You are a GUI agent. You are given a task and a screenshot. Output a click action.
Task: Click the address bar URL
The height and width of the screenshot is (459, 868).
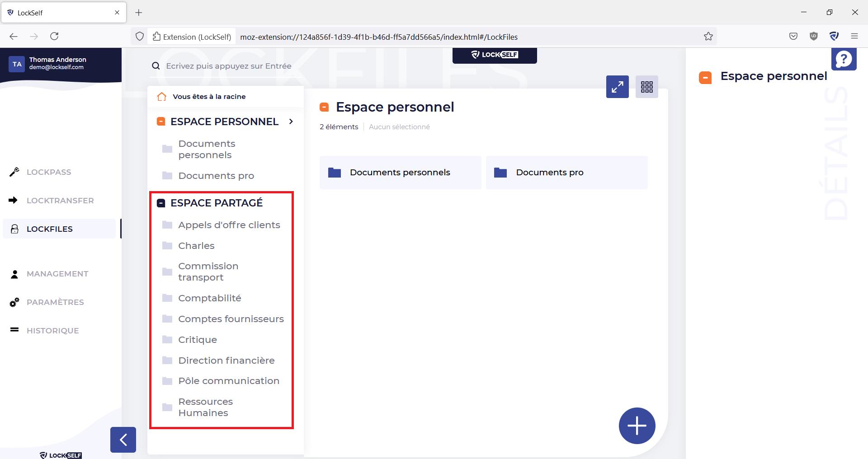point(379,37)
